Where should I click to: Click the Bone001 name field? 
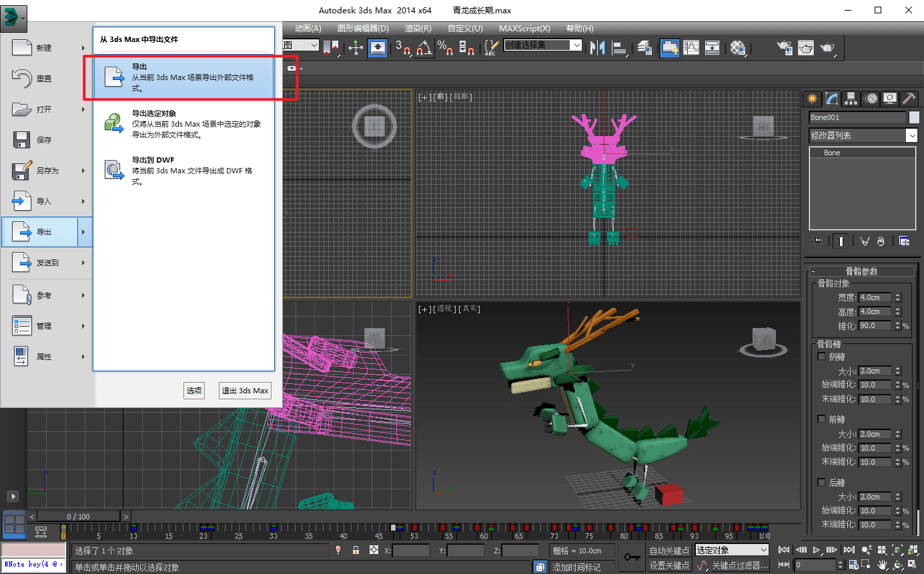tap(857, 117)
